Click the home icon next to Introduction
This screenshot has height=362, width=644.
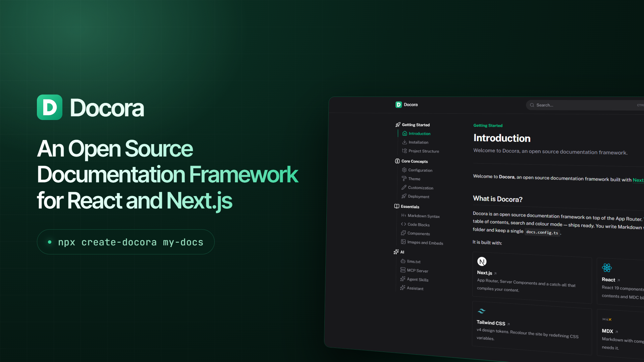click(405, 133)
